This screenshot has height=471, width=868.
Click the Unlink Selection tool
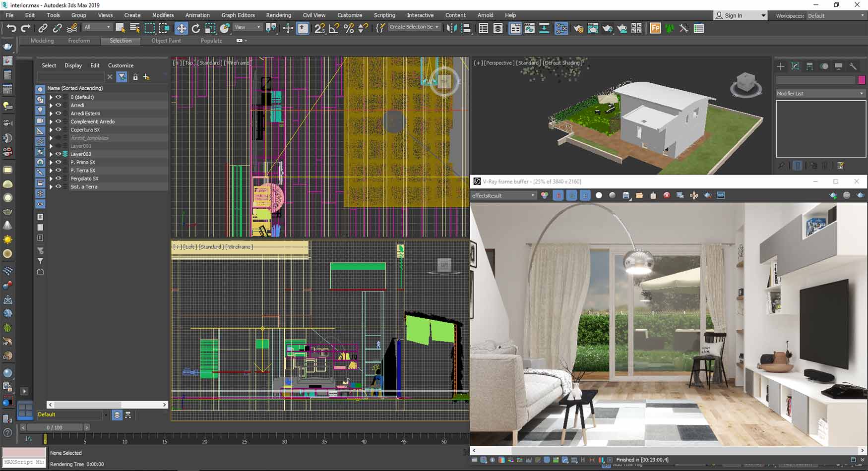click(x=57, y=28)
